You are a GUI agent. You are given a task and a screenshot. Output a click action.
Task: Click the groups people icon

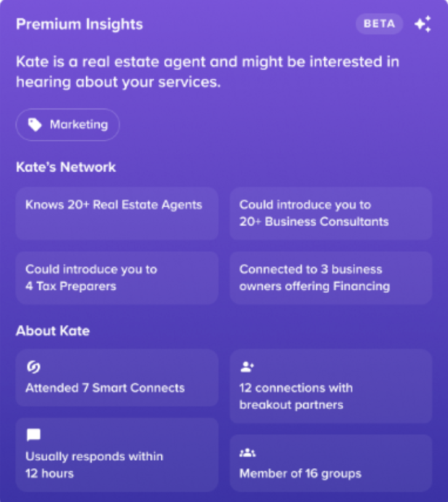pos(247,453)
